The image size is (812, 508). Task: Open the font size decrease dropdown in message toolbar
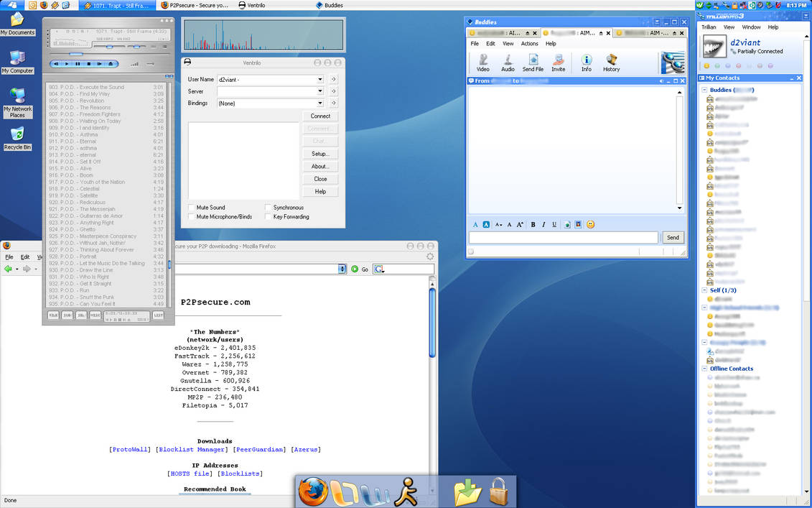click(498, 224)
